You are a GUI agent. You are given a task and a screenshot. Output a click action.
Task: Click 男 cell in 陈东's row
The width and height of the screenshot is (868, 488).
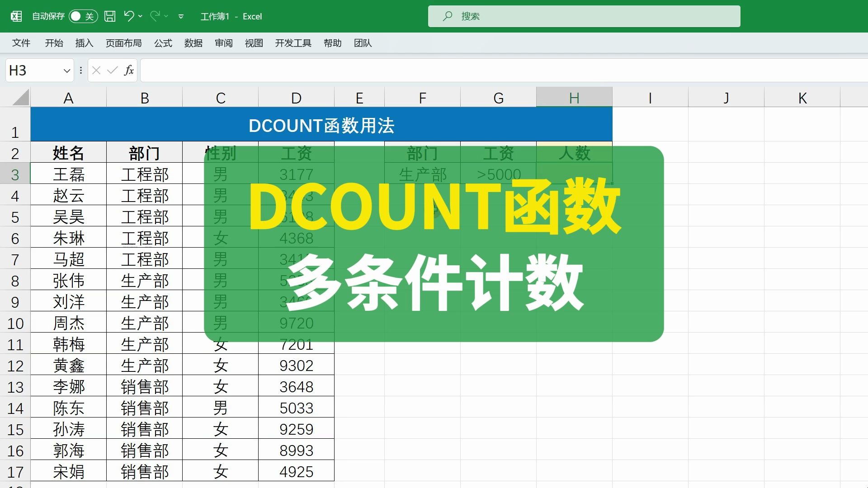tap(220, 408)
